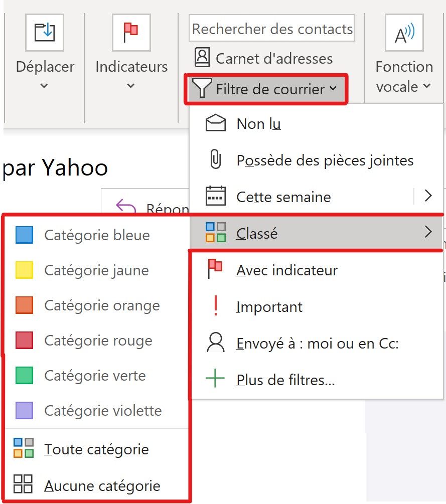The width and height of the screenshot is (446, 504).
Task: Click Plus de filtres… option
Action: coord(285,380)
